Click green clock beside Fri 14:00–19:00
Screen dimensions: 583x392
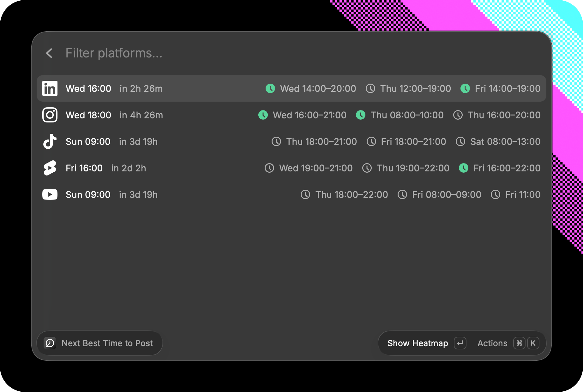(x=465, y=88)
